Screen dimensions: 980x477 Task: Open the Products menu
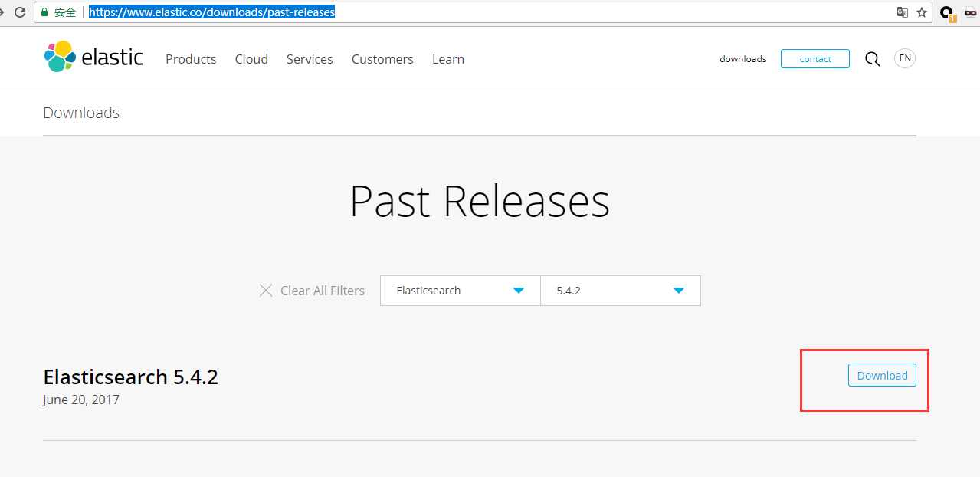click(x=191, y=59)
